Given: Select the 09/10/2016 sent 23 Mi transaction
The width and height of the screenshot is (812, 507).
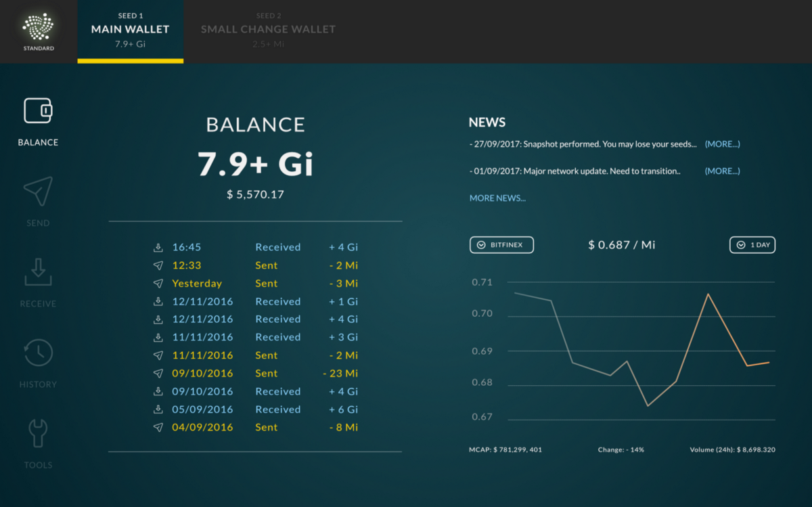Looking at the screenshot, I should coord(256,373).
